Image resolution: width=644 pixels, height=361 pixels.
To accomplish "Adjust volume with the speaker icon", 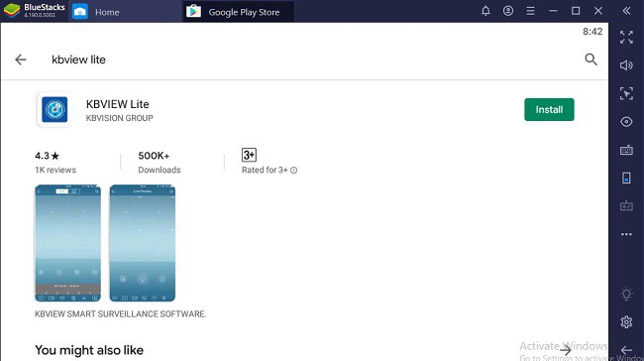I will click(x=626, y=65).
